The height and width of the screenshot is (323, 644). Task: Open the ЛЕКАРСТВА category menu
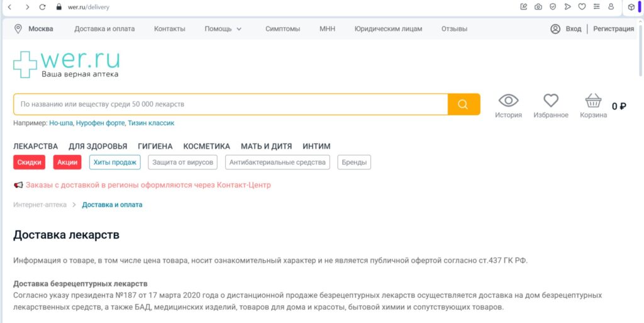coord(35,146)
